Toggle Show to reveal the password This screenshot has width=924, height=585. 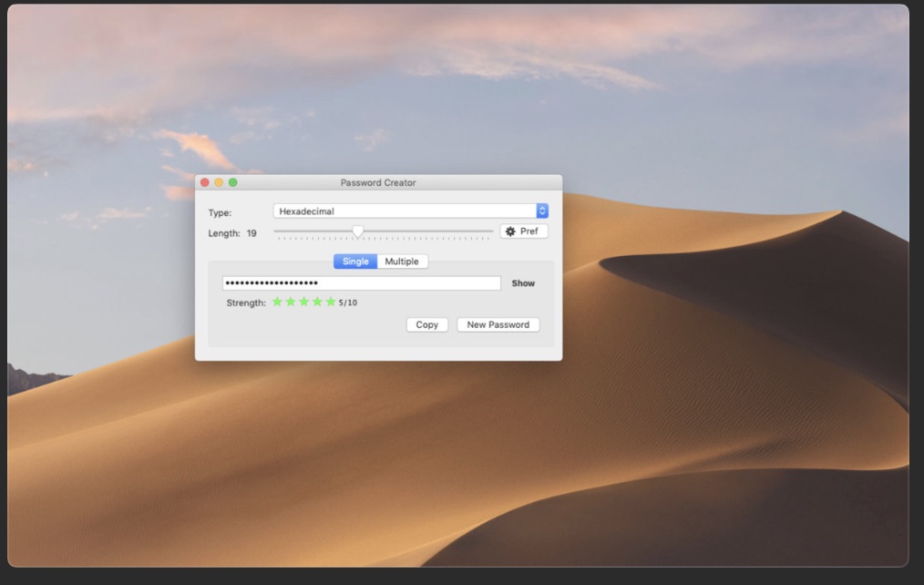[x=523, y=283]
